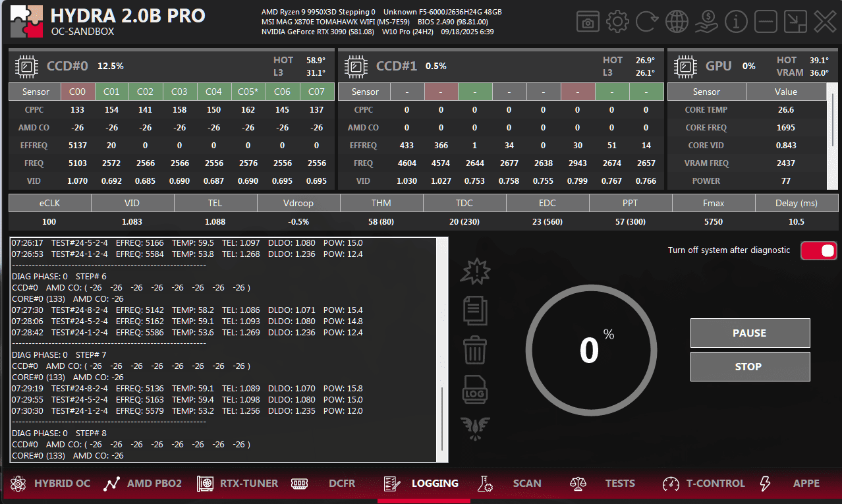This screenshot has width=842, height=504.
Task: Click the 0% circular progress indicator
Action: point(591,350)
